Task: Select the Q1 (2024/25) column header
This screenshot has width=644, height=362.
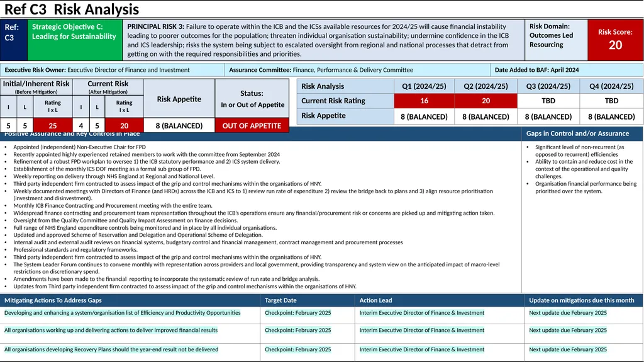Action: pyautogui.click(x=424, y=86)
